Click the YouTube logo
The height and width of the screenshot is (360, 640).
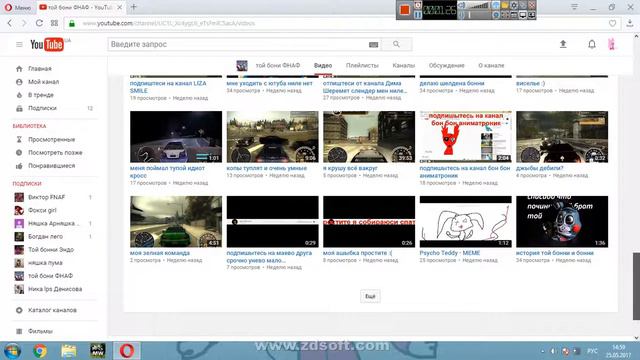47,44
